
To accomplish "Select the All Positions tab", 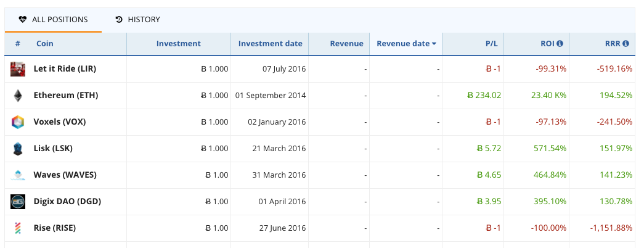I will click(x=54, y=19).
